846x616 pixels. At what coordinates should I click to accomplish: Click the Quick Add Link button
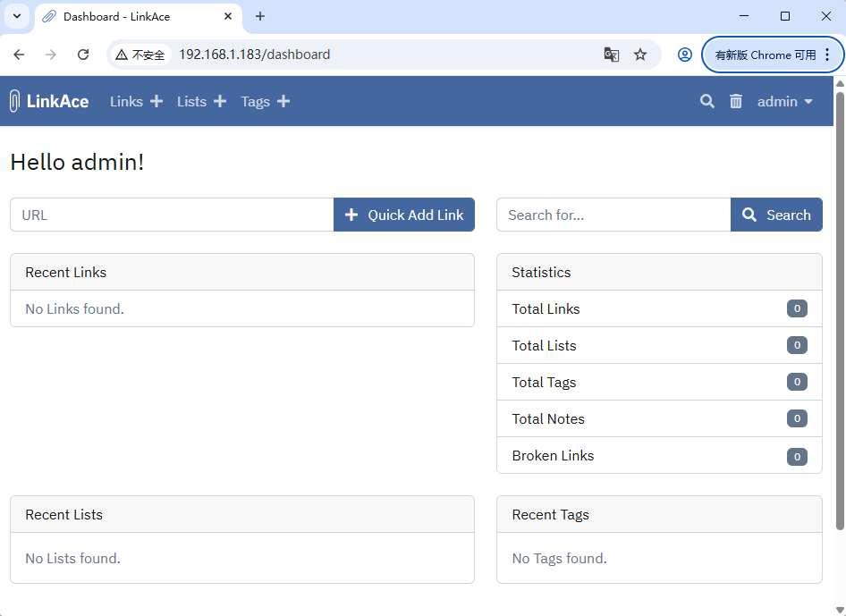(x=404, y=215)
